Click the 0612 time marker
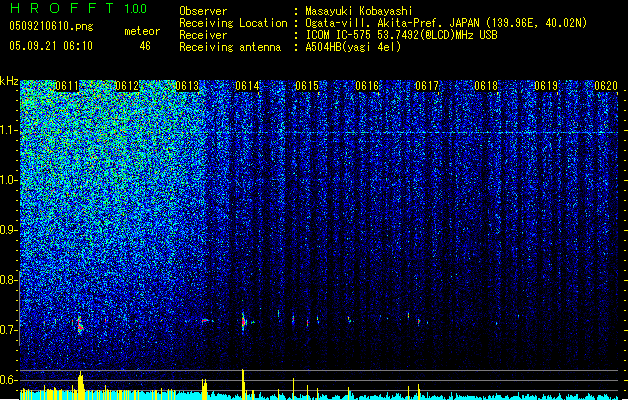The height and width of the screenshot is (400, 629). pos(127,86)
